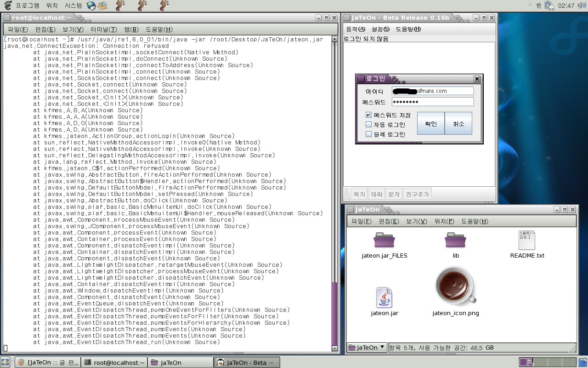Click terminal scrollbar down arrow
Image resolution: width=588 pixels, height=368 pixels.
334,349
